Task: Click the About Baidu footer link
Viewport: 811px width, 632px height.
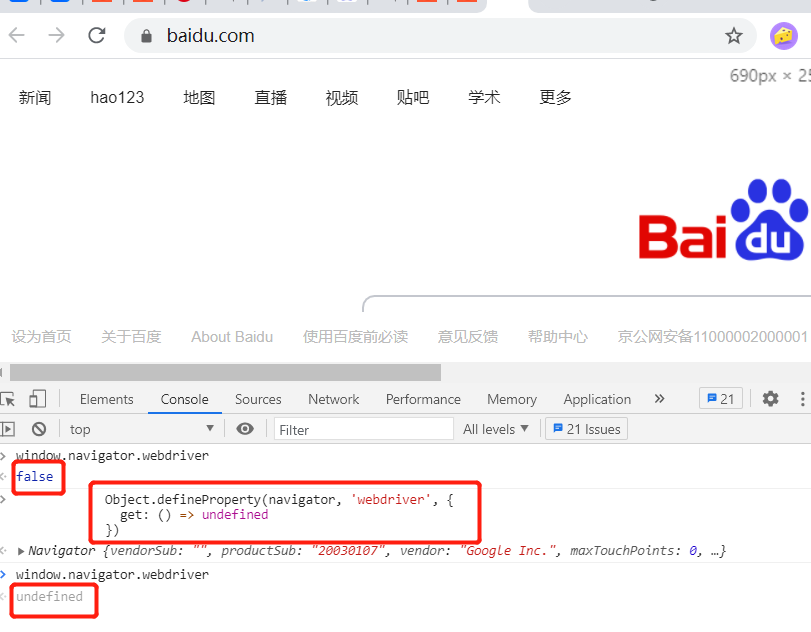Action: coord(232,337)
